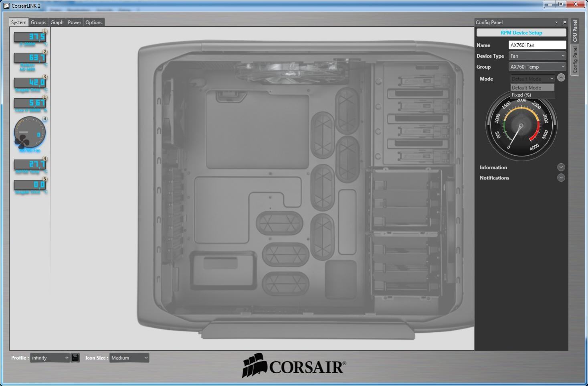The height and width of the screenshot is (386, 588).
Task: Switch to the System tab
Action: pyautogui.click(x=19, y=22)
